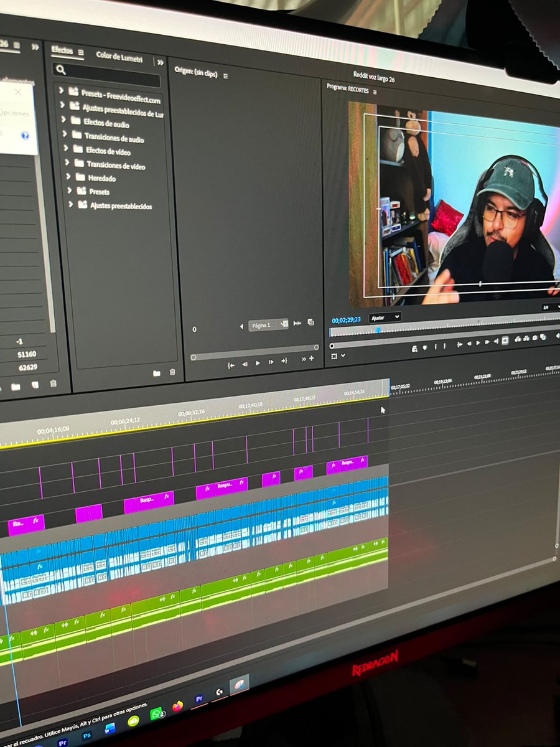The height and width of the screenshot is (747, 560).
Task: Mark In point in Program monitor
Action: click(x=436, y=347)
